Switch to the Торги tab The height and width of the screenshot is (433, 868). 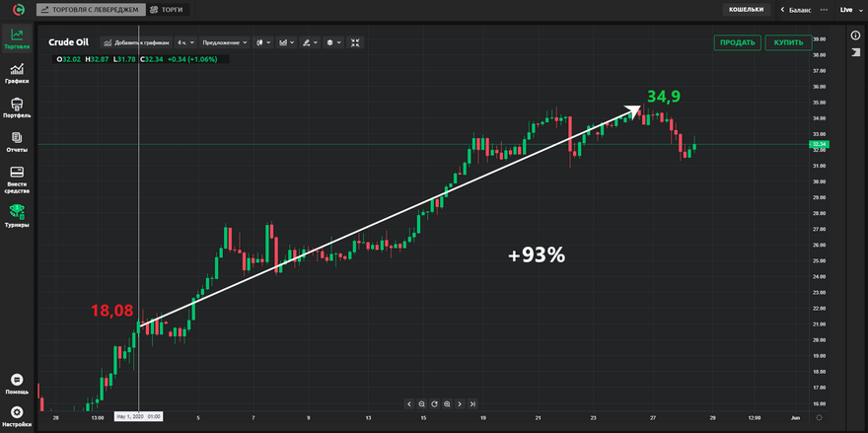(x=170, y=9)
